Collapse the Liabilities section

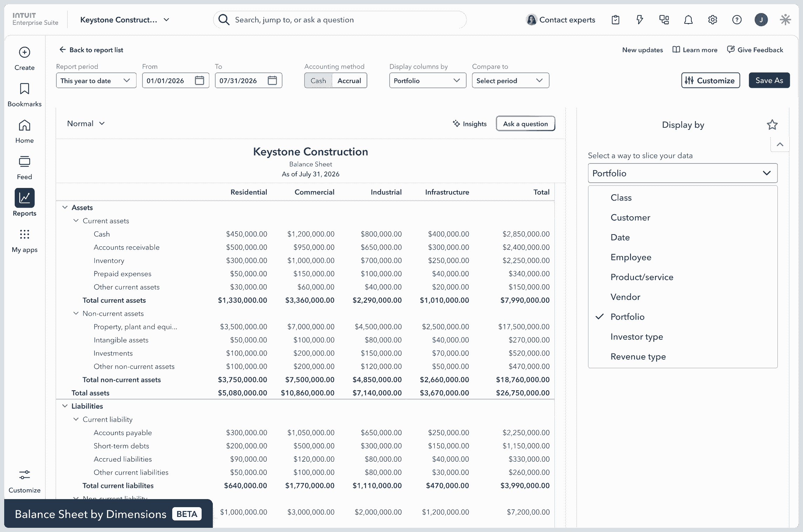coord(65,406)
